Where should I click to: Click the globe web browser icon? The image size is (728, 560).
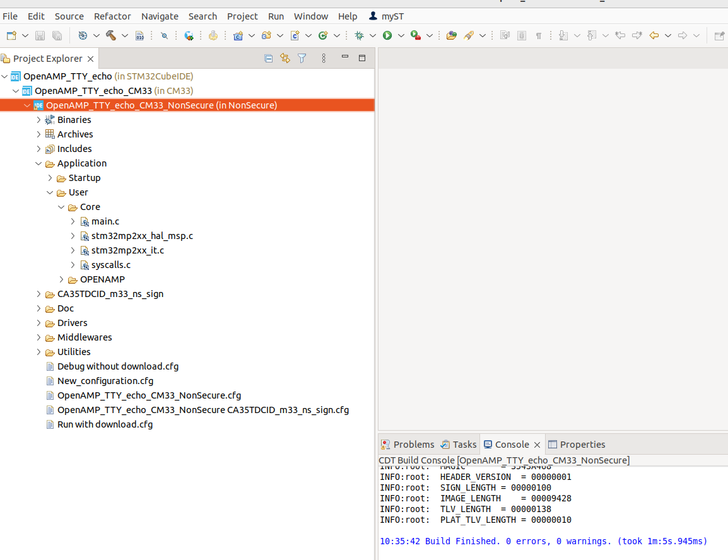click(189, 35)
